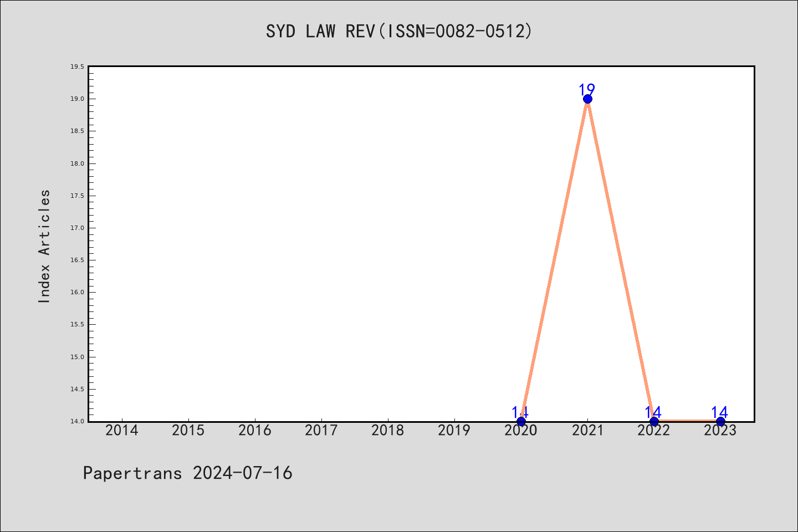Viewport: 798px width, 532px height.
Task: Click the y-axis tick label 15.5
Action: 77,324
